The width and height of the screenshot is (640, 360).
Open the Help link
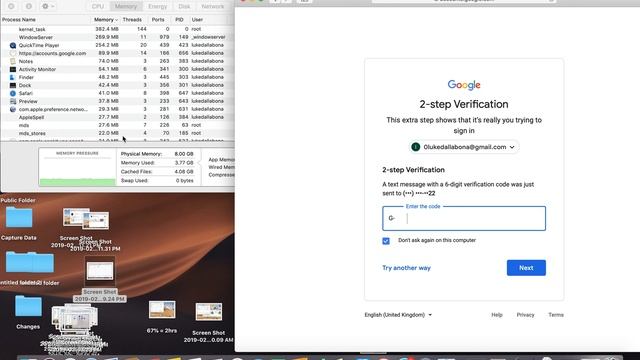[497, 315]
